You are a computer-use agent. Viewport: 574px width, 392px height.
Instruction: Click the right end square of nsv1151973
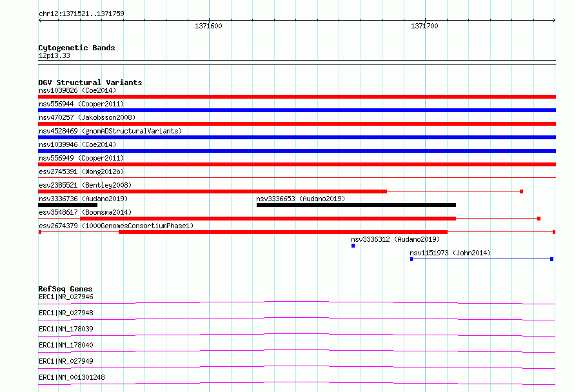point(551,259)
